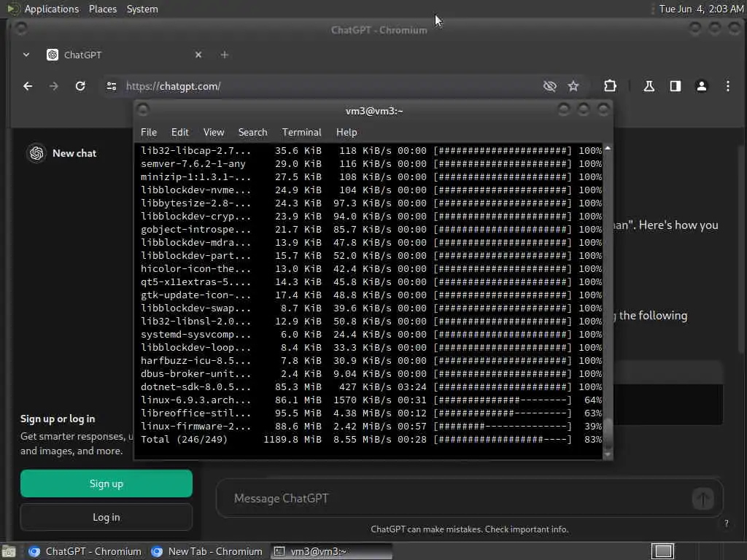This screenshot has height=560, width=747.
Task: Click the linux-firmware download progress bar
Action: 502,426
